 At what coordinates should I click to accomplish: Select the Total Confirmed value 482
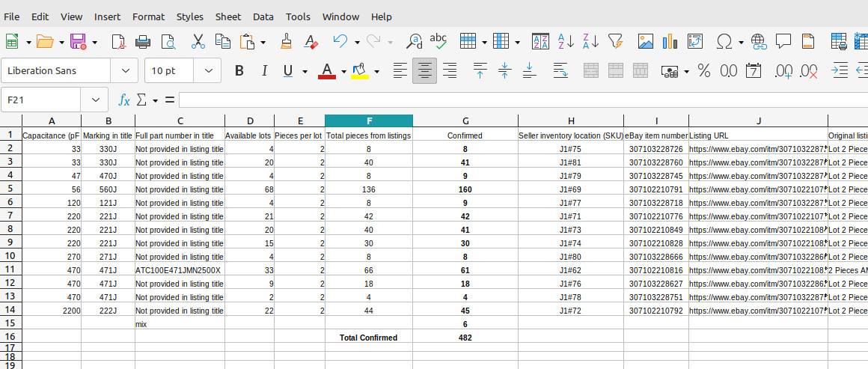(465, 338)
